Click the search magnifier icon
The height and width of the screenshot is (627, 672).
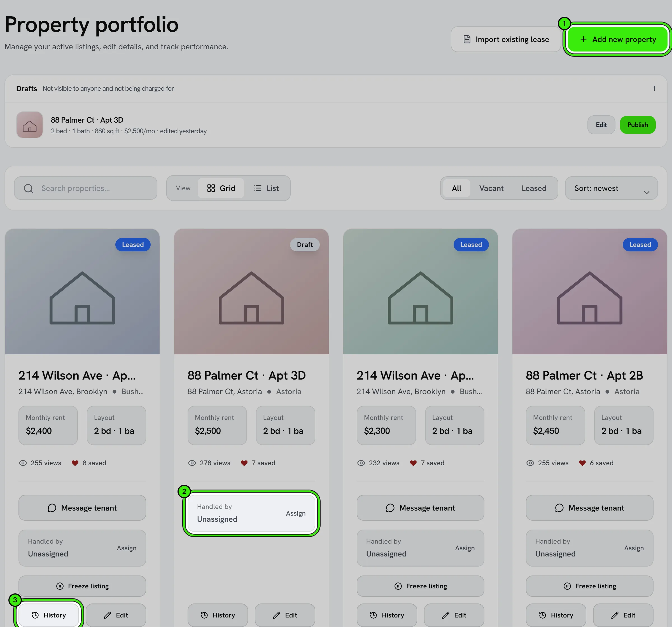tap(29, 188)
